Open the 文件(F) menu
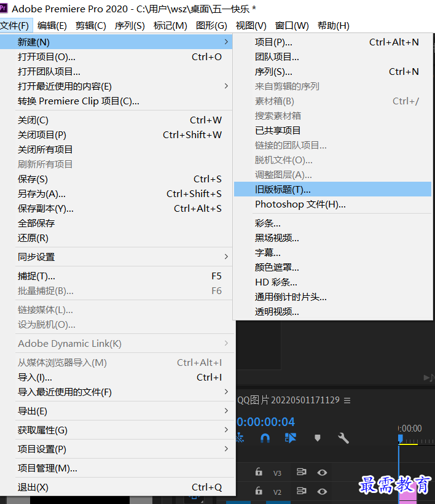This screenshot has width=435, height=504. (x=15, y=25)
